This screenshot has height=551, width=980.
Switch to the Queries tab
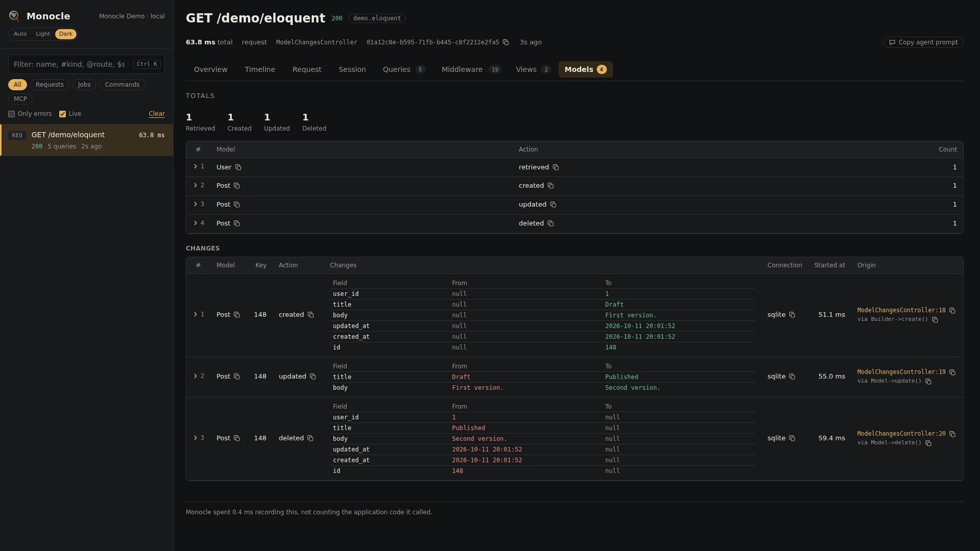(x=404, y=69)
